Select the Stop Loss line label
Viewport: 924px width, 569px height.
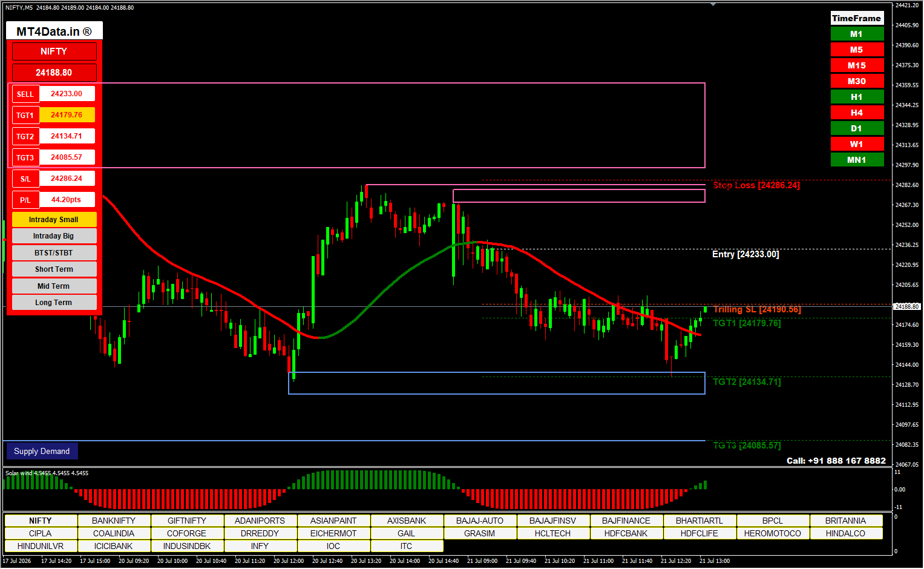(x=756, y=185)
